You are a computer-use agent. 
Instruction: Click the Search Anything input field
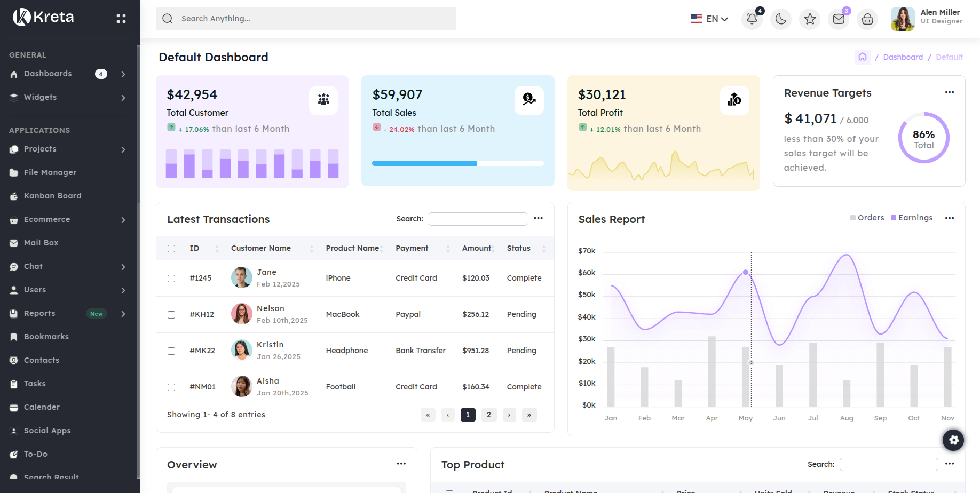pyautogui.click(x=306, y=19)
